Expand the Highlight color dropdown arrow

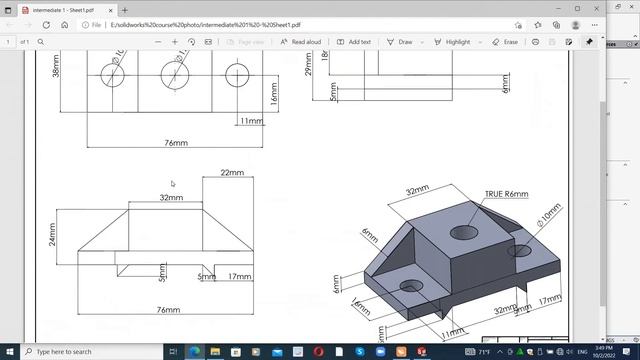click(480, 42)
